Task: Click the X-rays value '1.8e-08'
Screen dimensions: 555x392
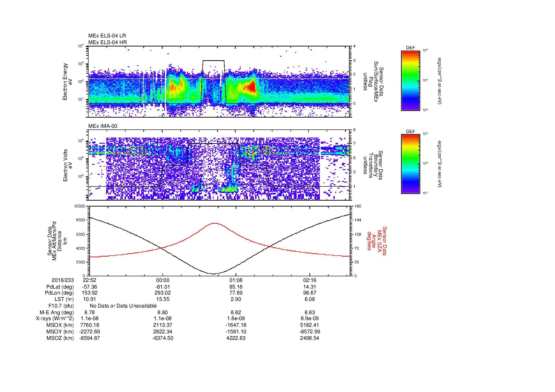Action: point(236,318)
